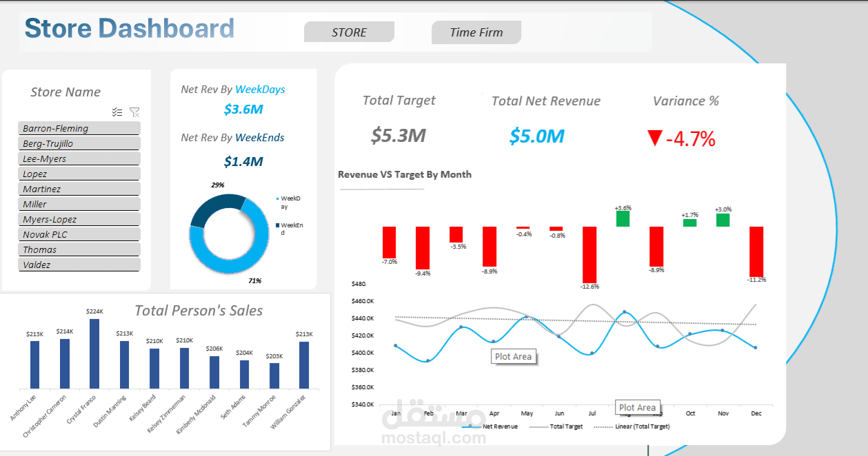Select the +3.0% November variance bar
Image resolution: width=868 pixels, height=456 pixels.
(723, 220)
